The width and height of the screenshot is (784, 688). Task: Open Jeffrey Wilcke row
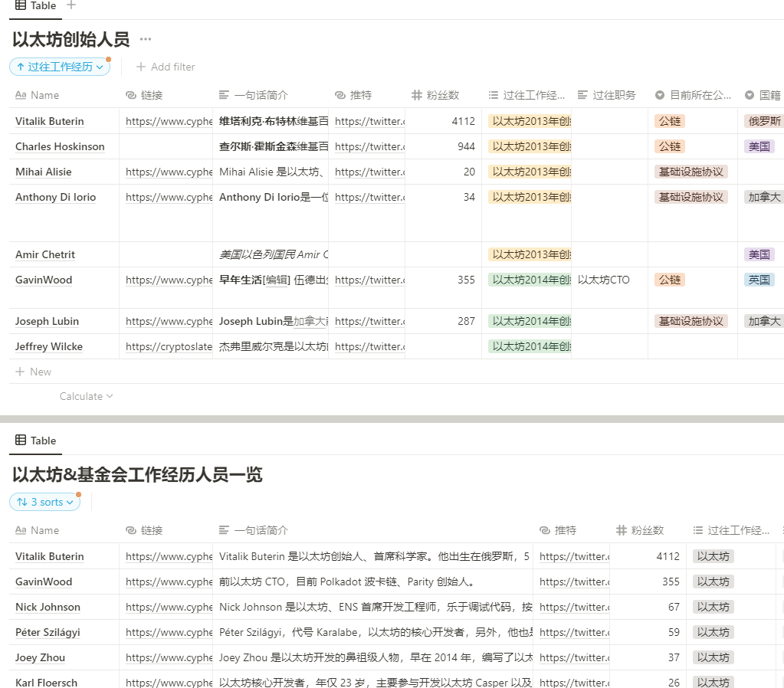[x=49, y=346]
